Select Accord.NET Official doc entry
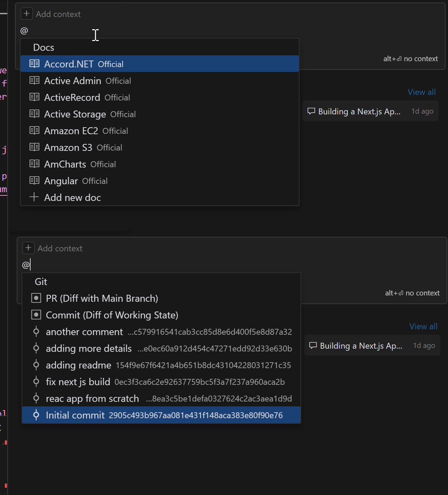448x495 pixels. pyautogui.click(x=160, y=64)
